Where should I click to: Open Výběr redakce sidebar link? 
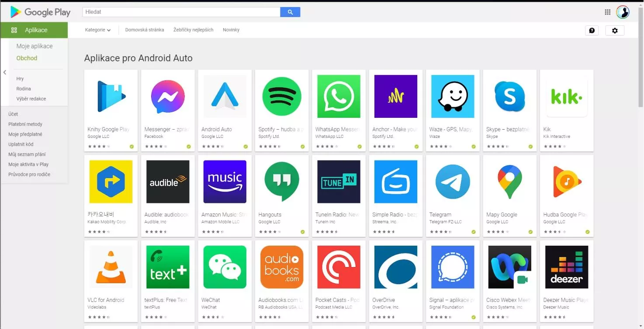pos(31,99)
